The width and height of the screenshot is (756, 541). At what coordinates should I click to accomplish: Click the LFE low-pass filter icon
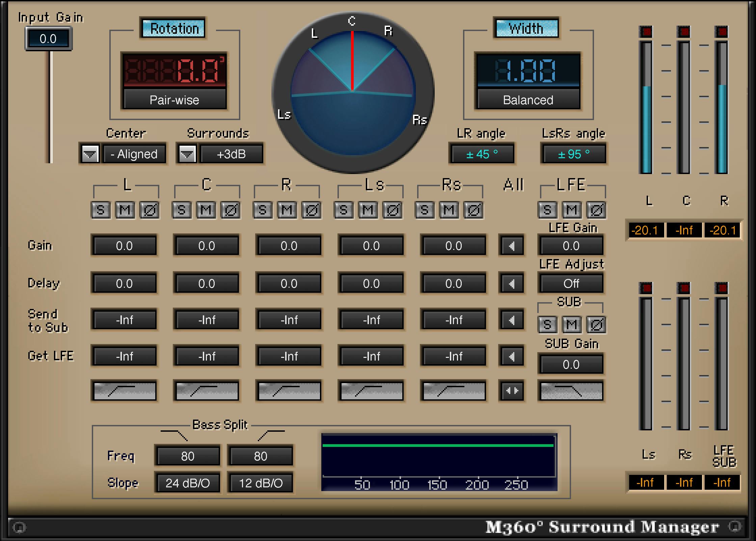571,391
